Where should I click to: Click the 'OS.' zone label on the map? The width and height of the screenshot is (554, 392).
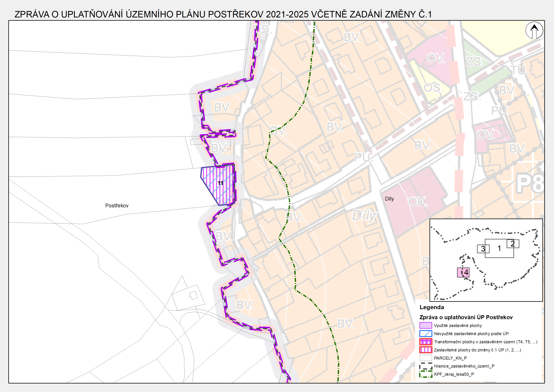click(434, 88)
